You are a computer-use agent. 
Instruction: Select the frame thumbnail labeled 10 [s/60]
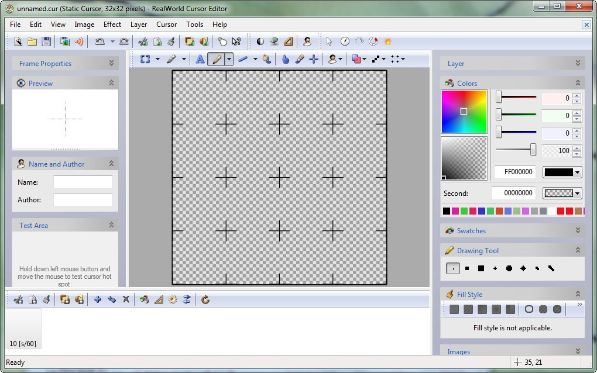pos(23,329)
